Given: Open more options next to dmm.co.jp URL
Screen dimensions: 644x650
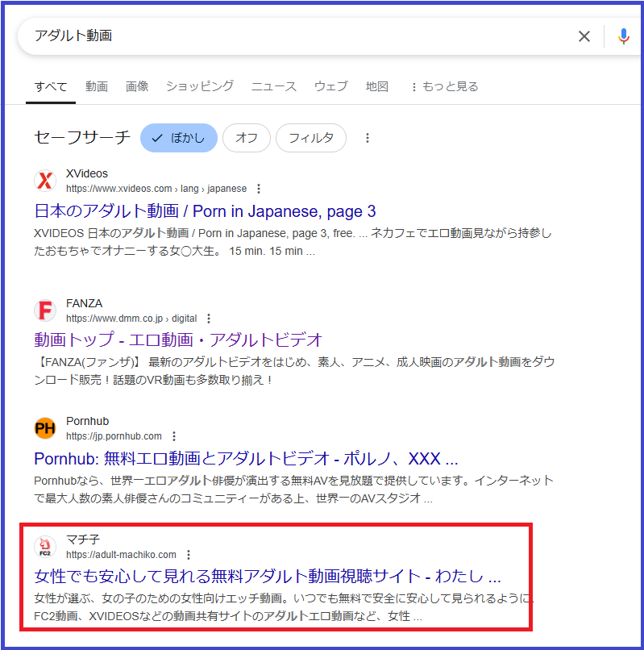Looking at the screenshot, I should (209, 319).
